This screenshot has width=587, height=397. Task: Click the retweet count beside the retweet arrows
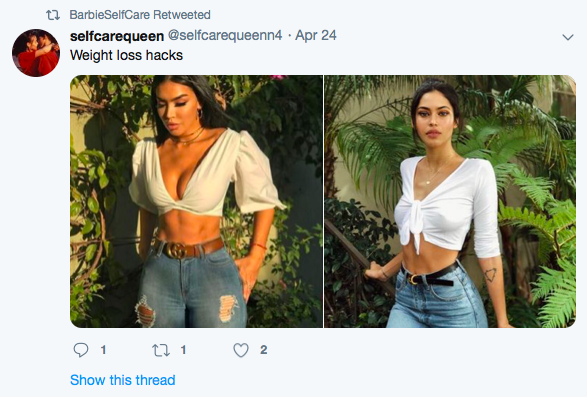[x=183, y=350]
